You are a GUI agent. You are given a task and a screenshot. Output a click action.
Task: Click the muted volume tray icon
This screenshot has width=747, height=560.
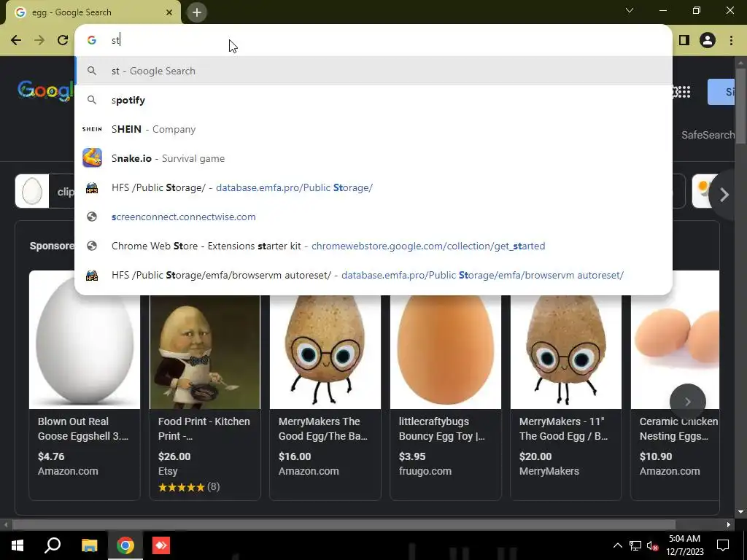[x=652, y=545]
